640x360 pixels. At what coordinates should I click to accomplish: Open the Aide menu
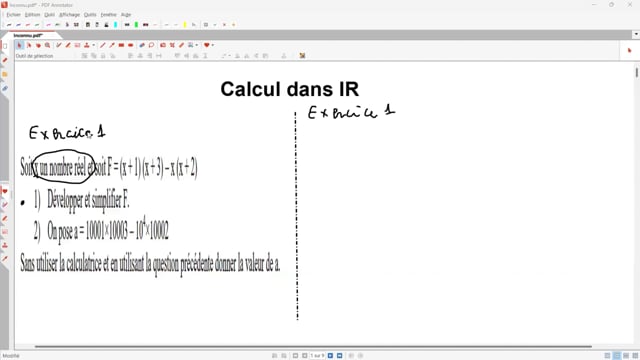click(126, 15)
